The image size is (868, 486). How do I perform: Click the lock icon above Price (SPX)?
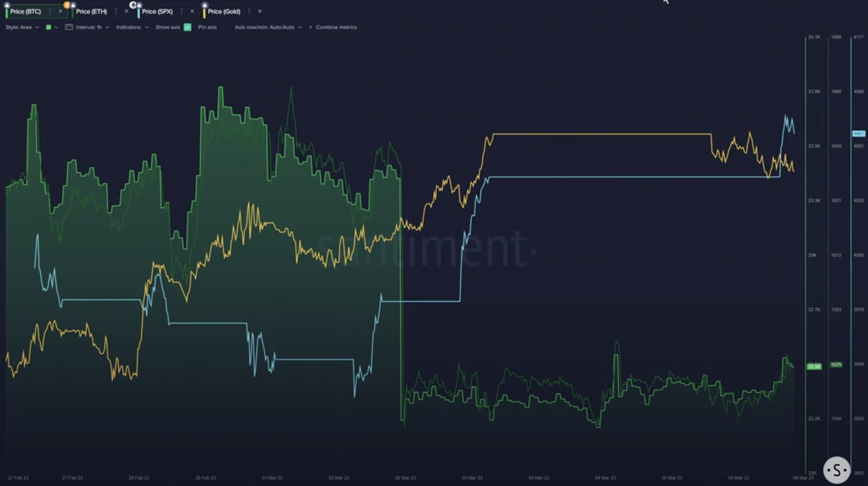click(x=139, y=5)
